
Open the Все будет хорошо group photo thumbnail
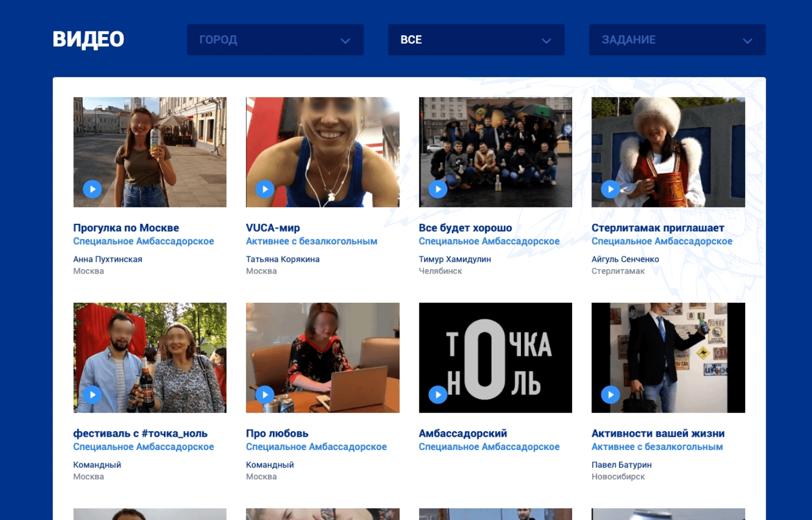pos(496,152)
